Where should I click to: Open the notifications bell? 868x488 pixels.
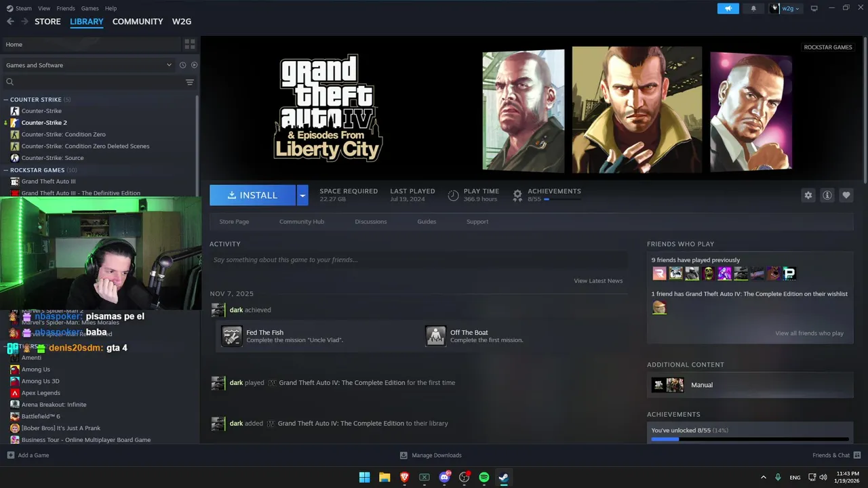pyautogui.click(x=753, y=8)
